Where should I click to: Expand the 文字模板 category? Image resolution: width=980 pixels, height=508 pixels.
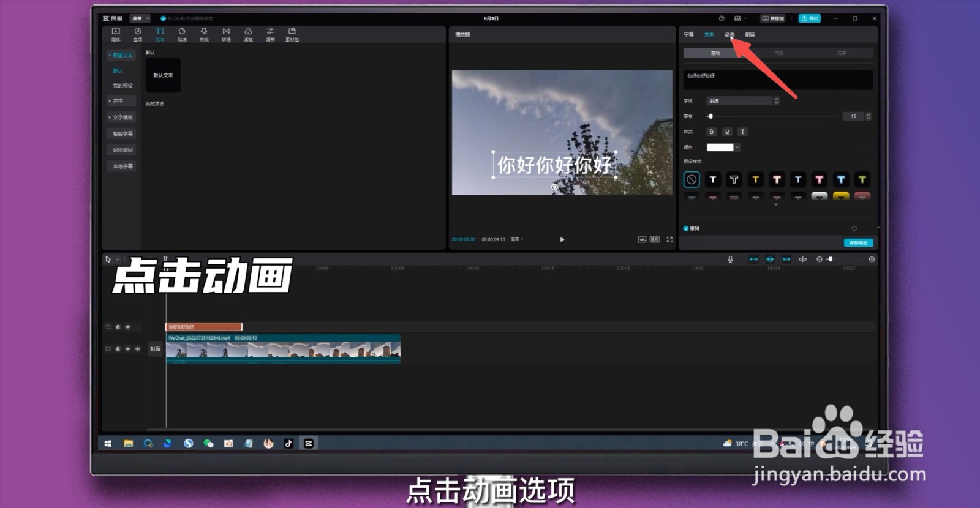point(121,118)
